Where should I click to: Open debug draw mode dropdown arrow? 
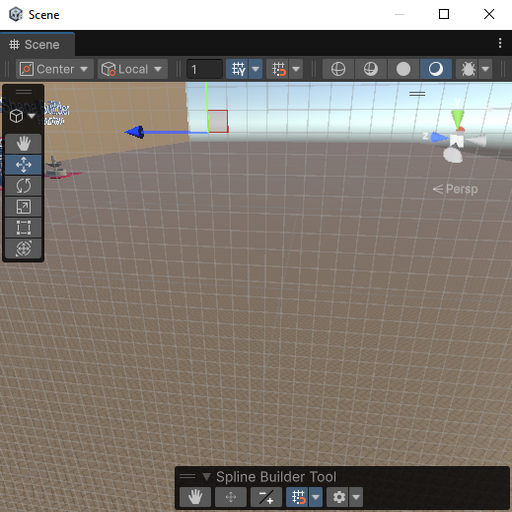(x=486, y=69)
